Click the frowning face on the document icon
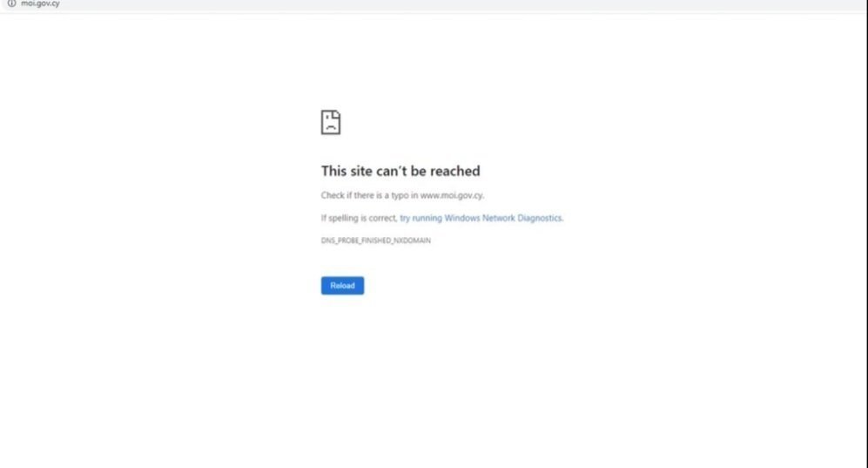868x468 pixels. click(331, 125)
